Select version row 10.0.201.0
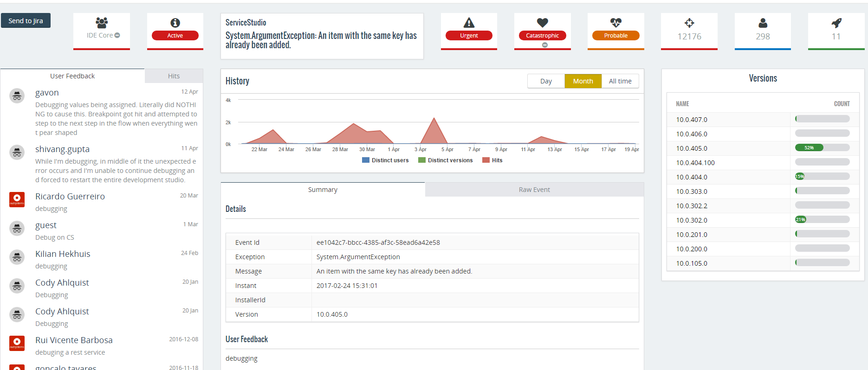The image size is (868, 370). (x=763, y=235)
